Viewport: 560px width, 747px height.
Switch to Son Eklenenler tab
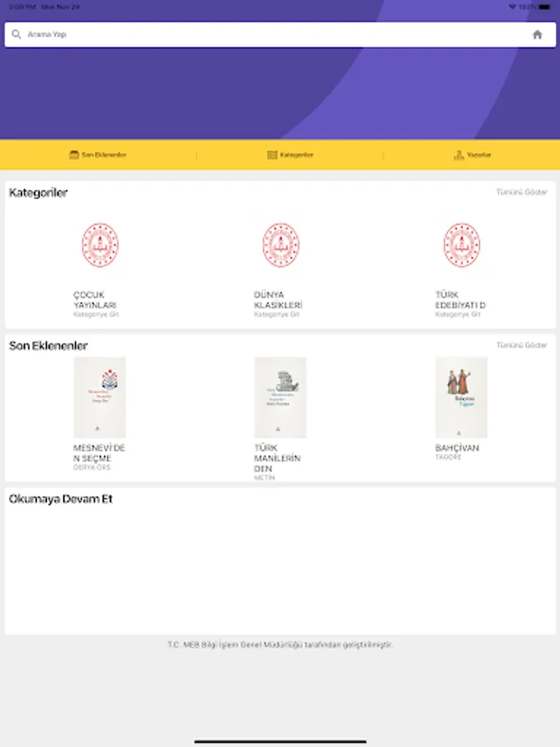98,154
